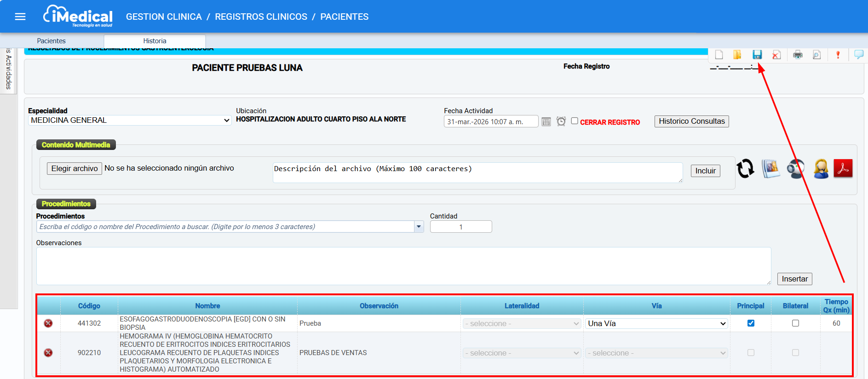Click the Observaciones text area
Image resolution: width=868 pixels, height=379 pixels.
pos(403,266)
